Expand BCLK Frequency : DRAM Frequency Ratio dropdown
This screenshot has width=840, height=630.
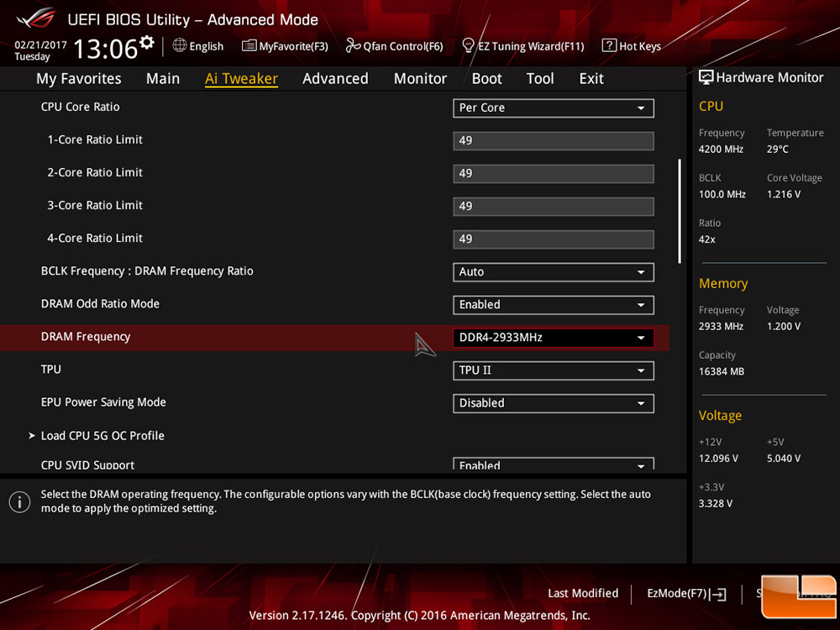pyautogui.click(x=554, y=272)
